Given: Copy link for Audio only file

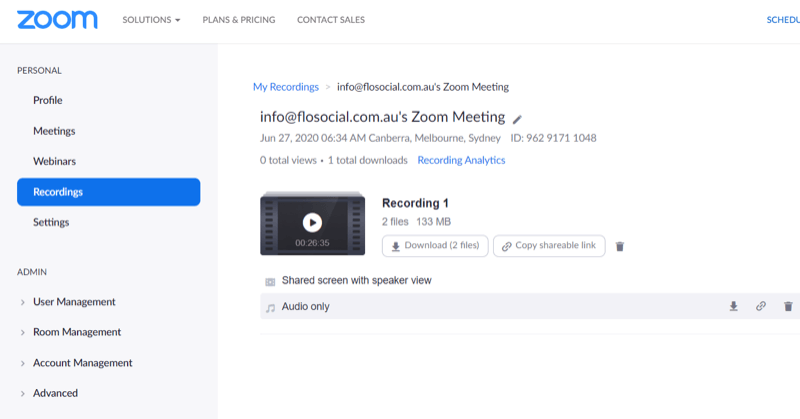Looking at the screenshot, I should (761, 306).
